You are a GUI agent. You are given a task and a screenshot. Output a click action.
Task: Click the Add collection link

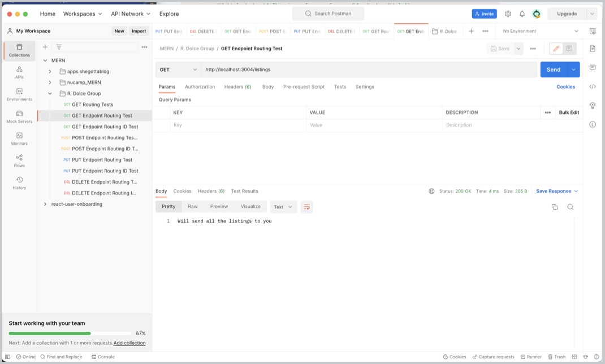(x=129, y=343)
